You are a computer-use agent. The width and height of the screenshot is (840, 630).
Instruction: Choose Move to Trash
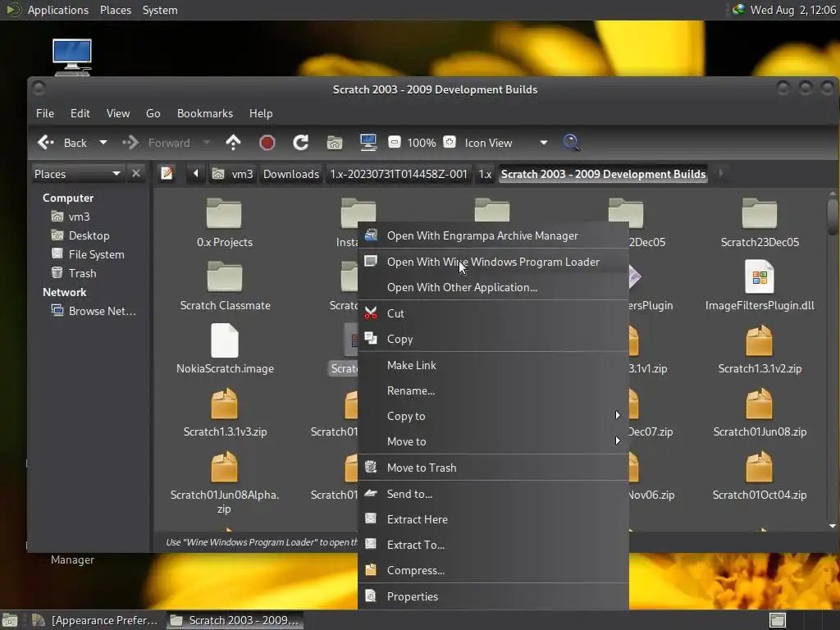point(493,468)
